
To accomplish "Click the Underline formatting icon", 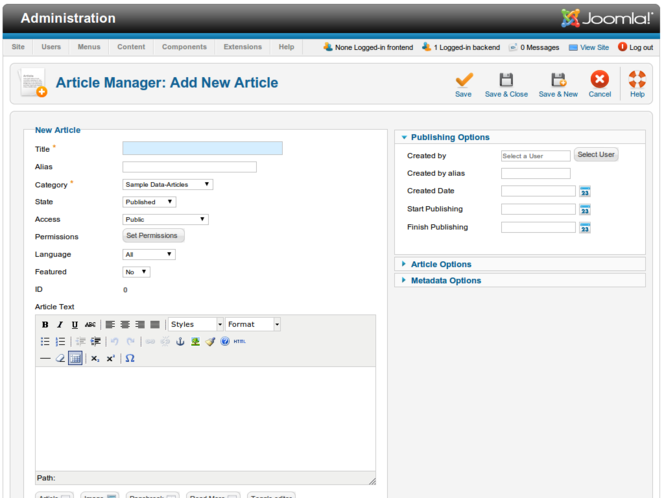I will click(75, 325).
